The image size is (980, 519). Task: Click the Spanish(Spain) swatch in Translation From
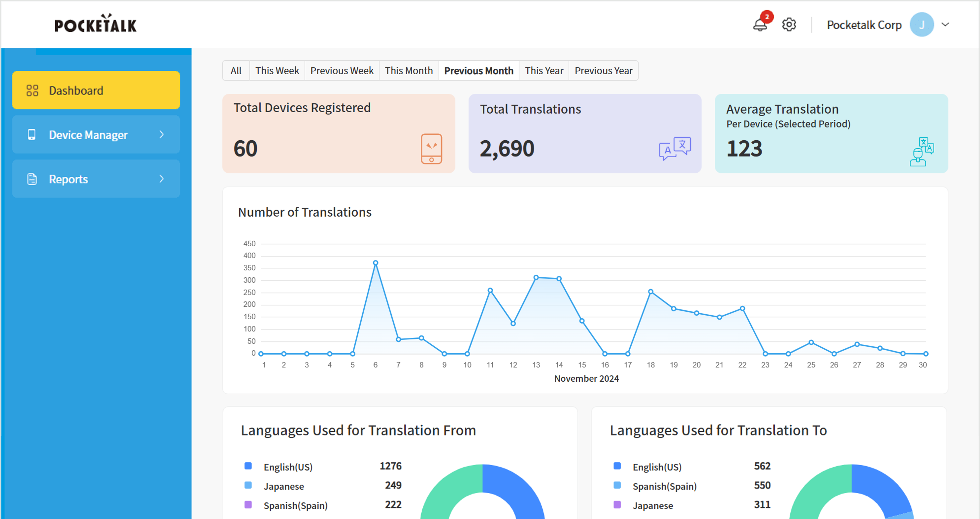248,504
